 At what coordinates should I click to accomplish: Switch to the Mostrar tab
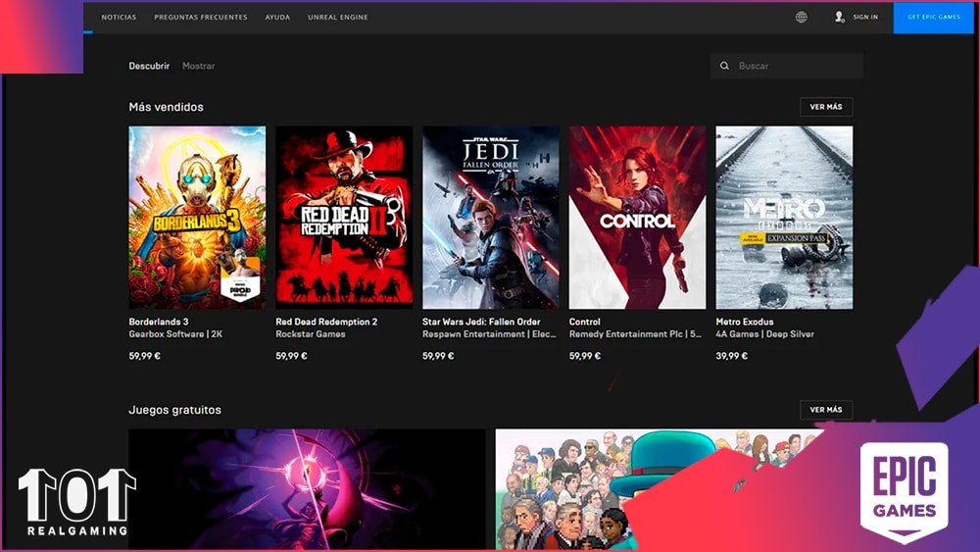[198, 66]
